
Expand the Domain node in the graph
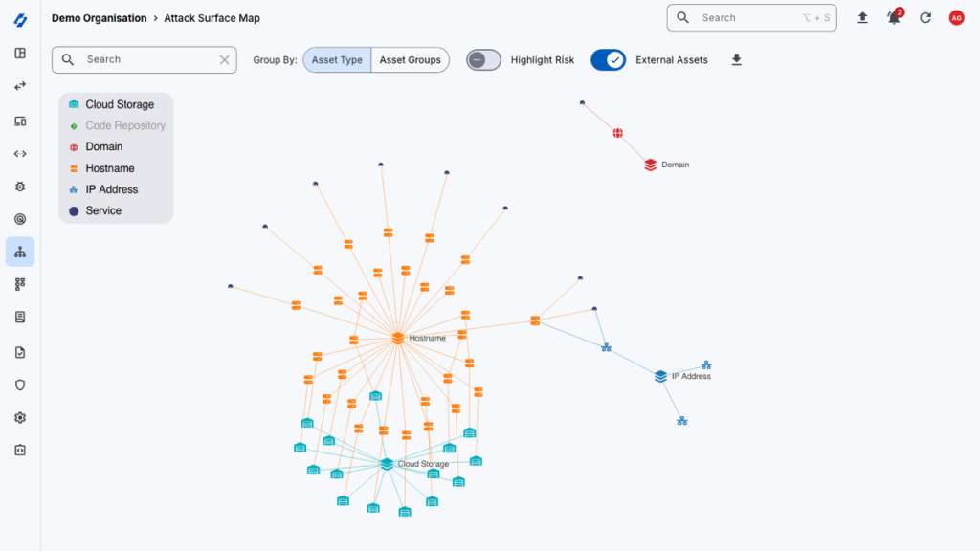coord(649,164)
